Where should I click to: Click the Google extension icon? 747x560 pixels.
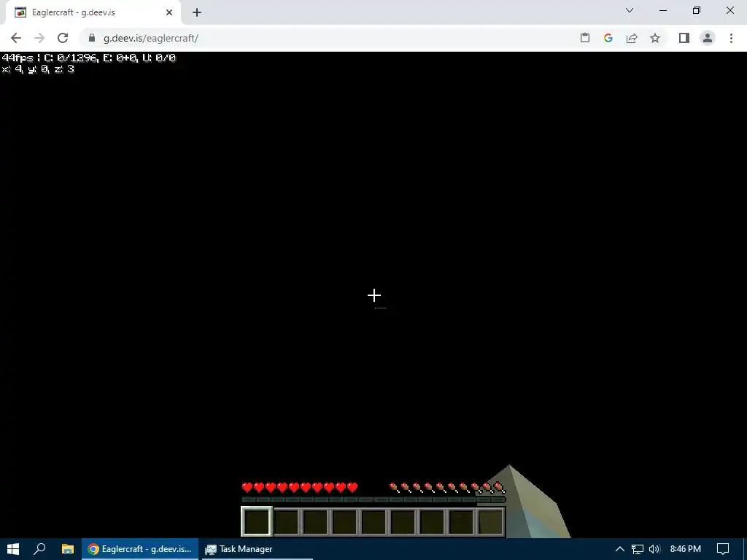coord(608,38)
